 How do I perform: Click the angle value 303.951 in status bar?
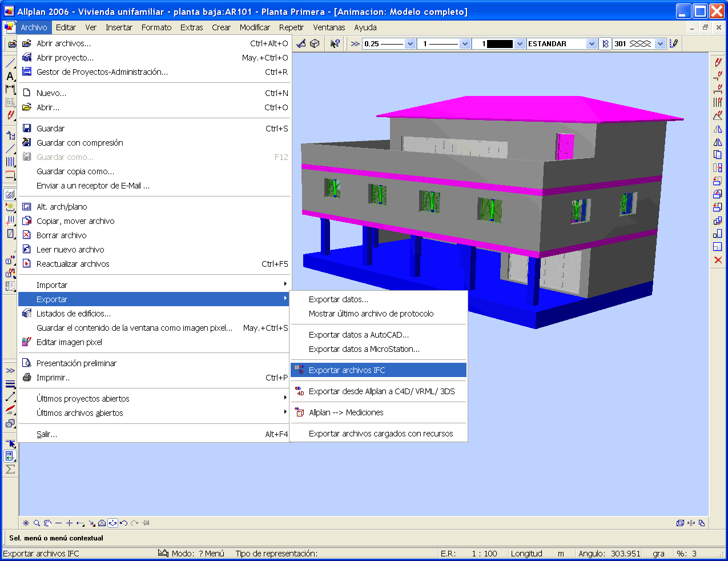[625, 554]
